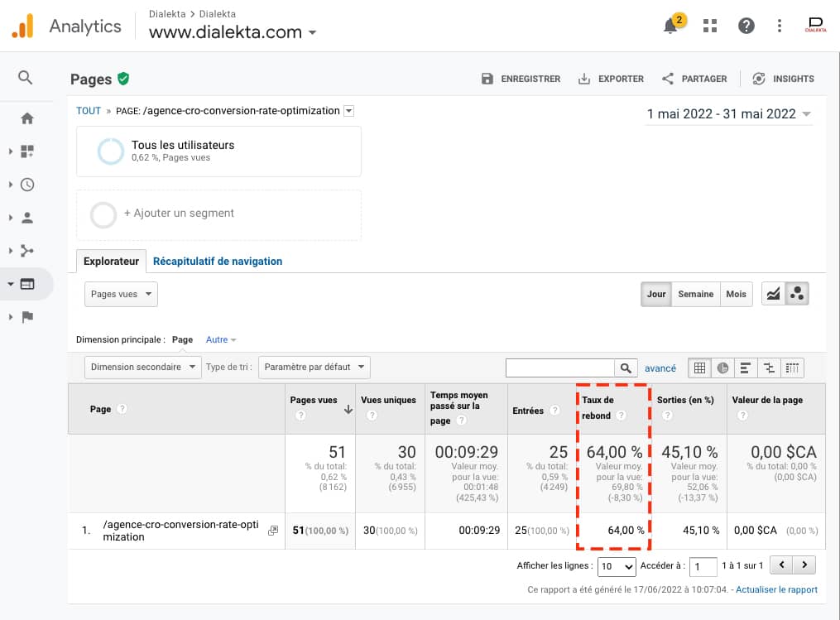Screen dimensions: 840x620
Task: Open the Acquisition report icon
Action: pos(26,251)
